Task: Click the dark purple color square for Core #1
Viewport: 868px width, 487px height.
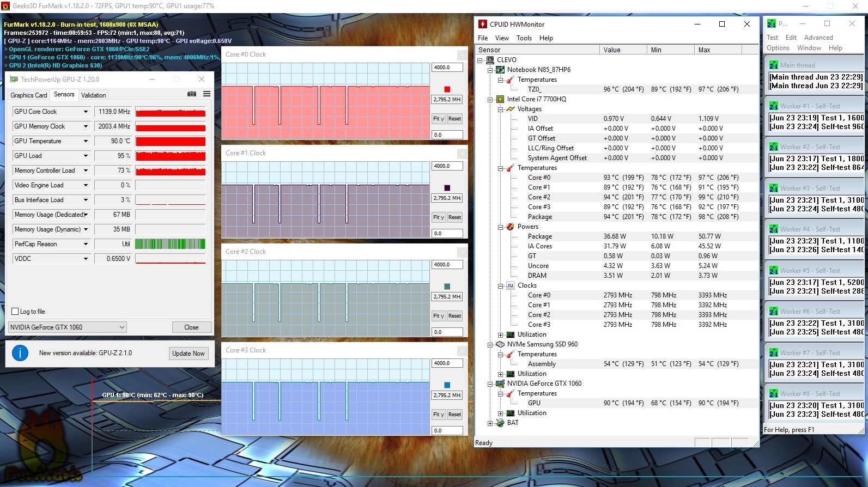Action: click(x=447, y=188)
